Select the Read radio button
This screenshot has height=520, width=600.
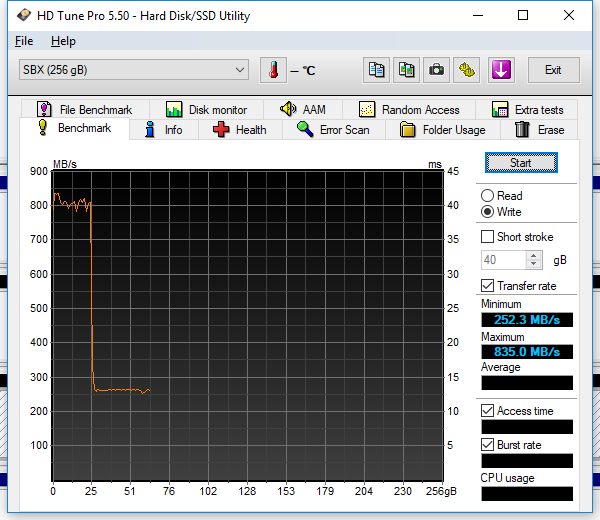(488, 196)
